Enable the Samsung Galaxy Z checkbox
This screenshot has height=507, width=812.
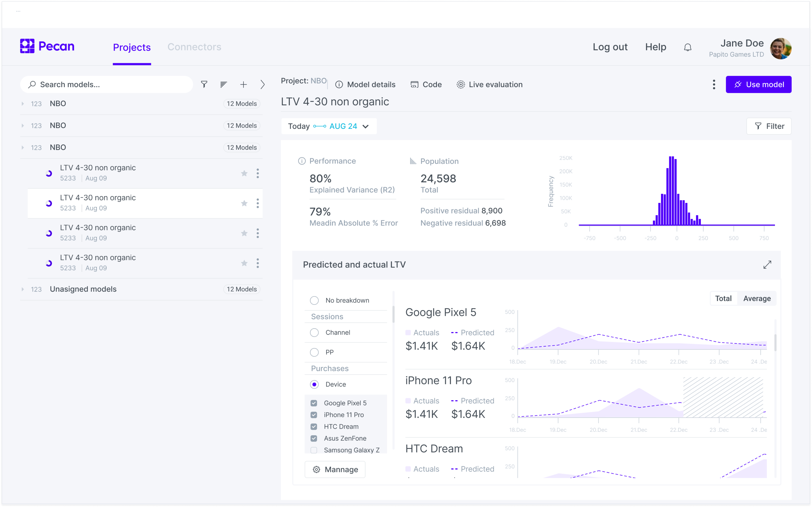pyautogui.click(x=314, y=450)
